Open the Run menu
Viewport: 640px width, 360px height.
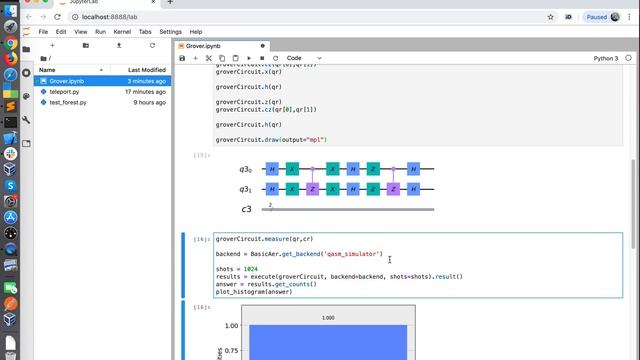pos(100,32)
